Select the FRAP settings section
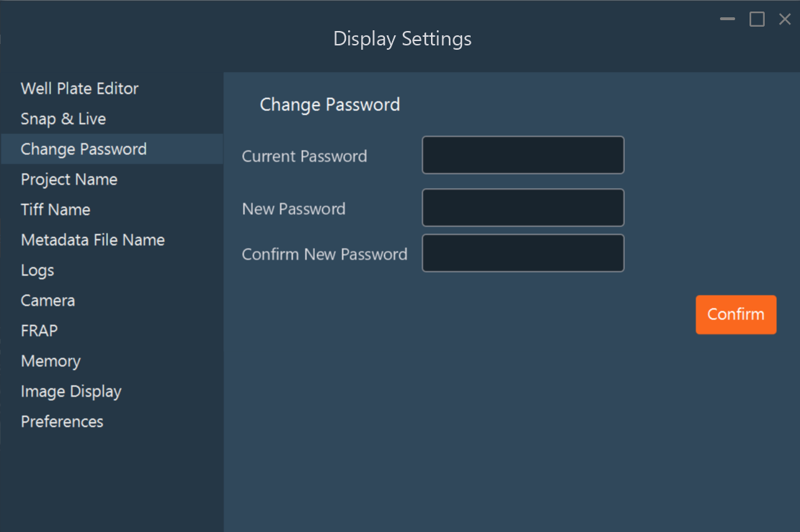 point(39,330)
